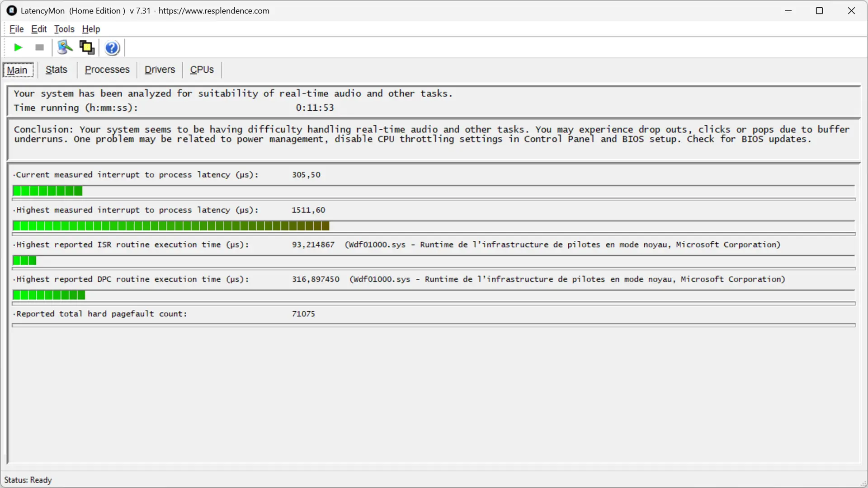Image resolution: width=868 pixels, height=488 pixels.
Task: Open help with blue question mark icon
Action: [112, 48]
